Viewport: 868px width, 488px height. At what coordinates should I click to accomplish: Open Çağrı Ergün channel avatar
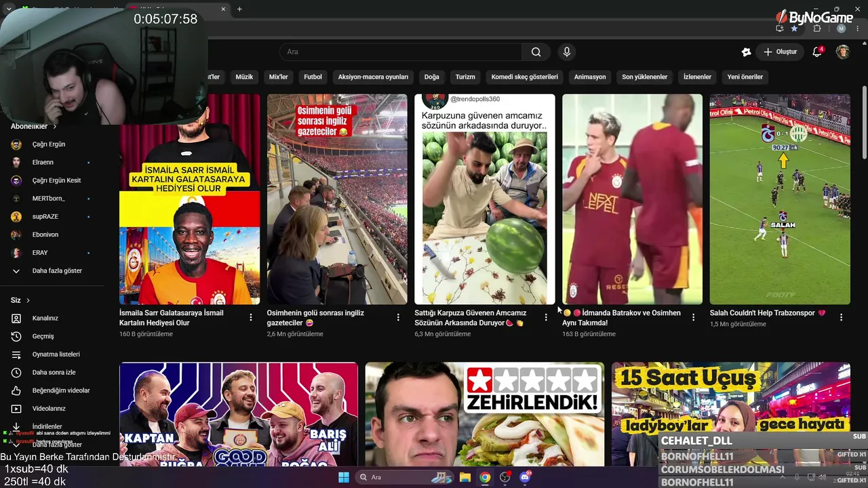[16, 144]
